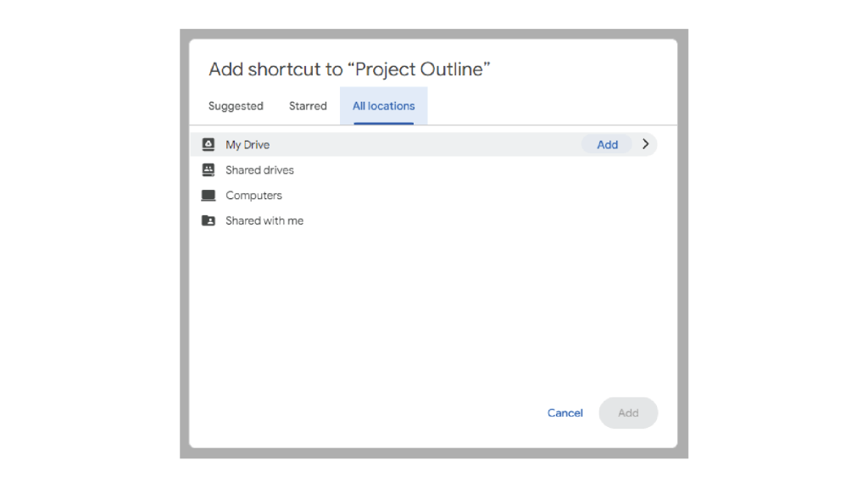This screenshot has width=868, height=488.
Task: Click the blue Add pill on My Drive
Action: (607, 144)
